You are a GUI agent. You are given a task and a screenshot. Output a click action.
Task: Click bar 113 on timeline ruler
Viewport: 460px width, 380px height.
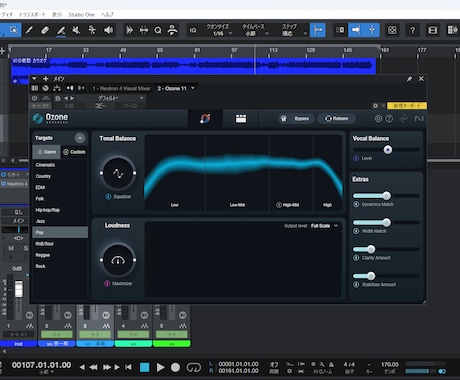[273, 50]
